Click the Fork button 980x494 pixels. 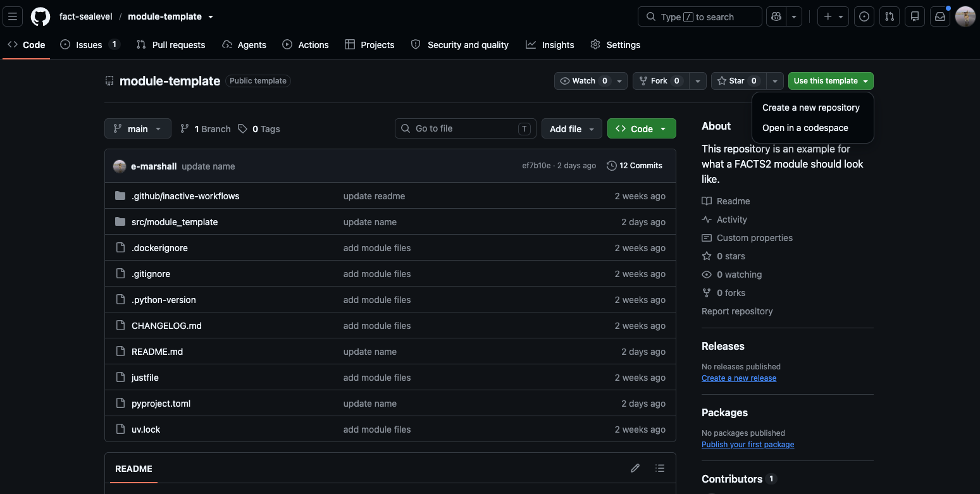click(661, 81)
